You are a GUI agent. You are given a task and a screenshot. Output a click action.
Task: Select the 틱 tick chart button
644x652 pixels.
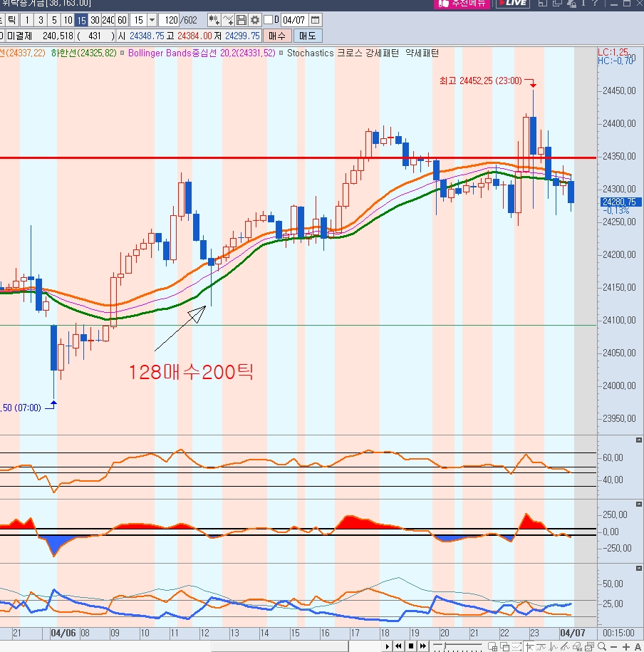pyautogui.click(x=11, y=20)
